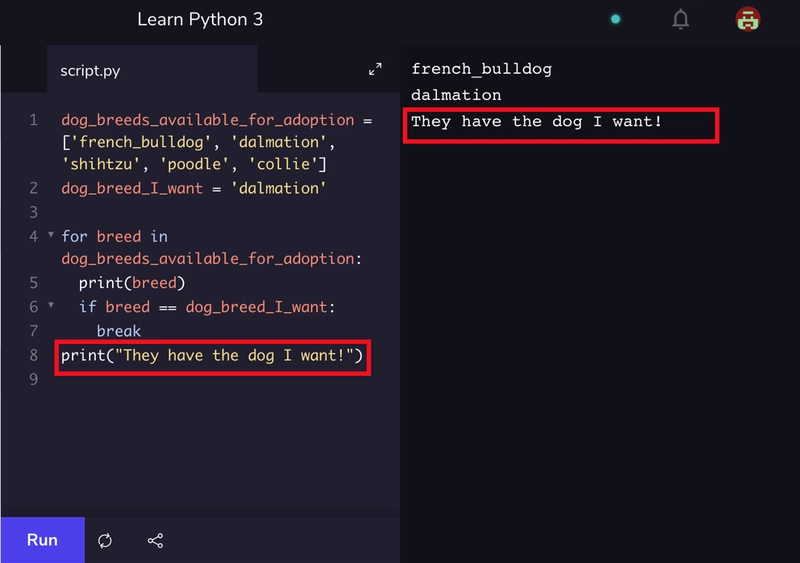Click the dalmation output line in terminal
Screen dimensions: 800x563
pos(456,95)
